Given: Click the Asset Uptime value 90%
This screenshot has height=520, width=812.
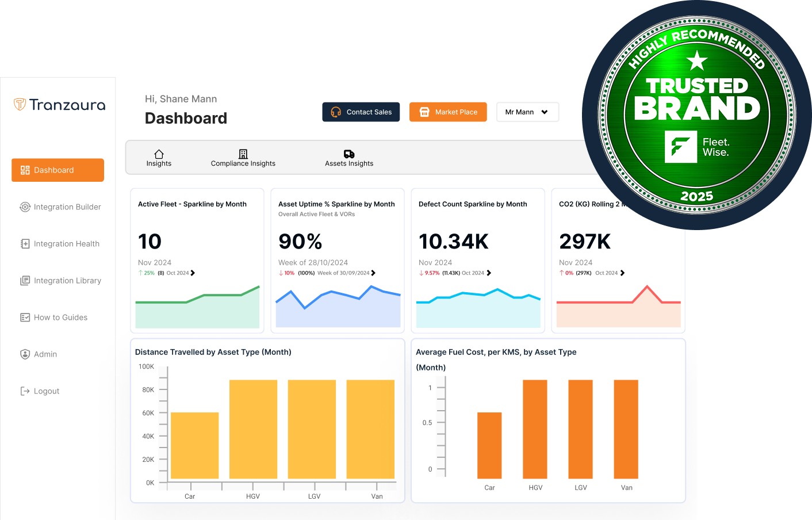Looking at the screenshot, I should [300, 242].
